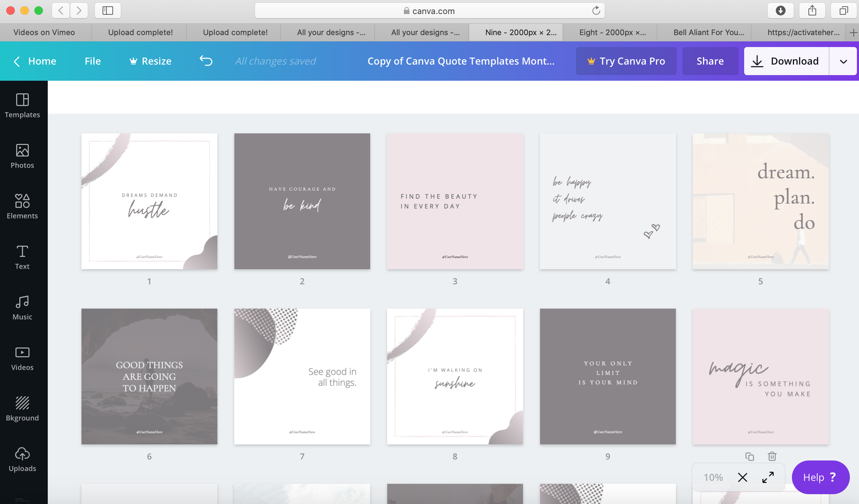
Task: Select page 7 See good thumbnail
Action: click(302, 376)
